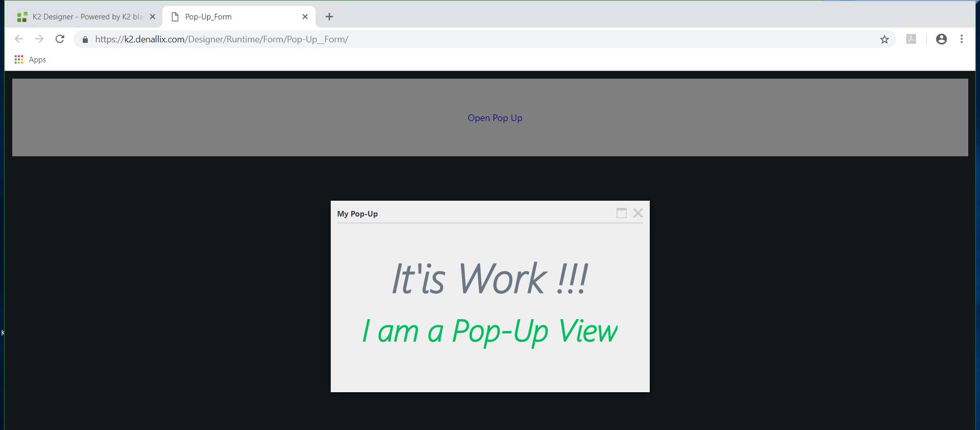Open the browser profile account menu
The height and width of the screenshot is (430, 980).
[941, 39]
